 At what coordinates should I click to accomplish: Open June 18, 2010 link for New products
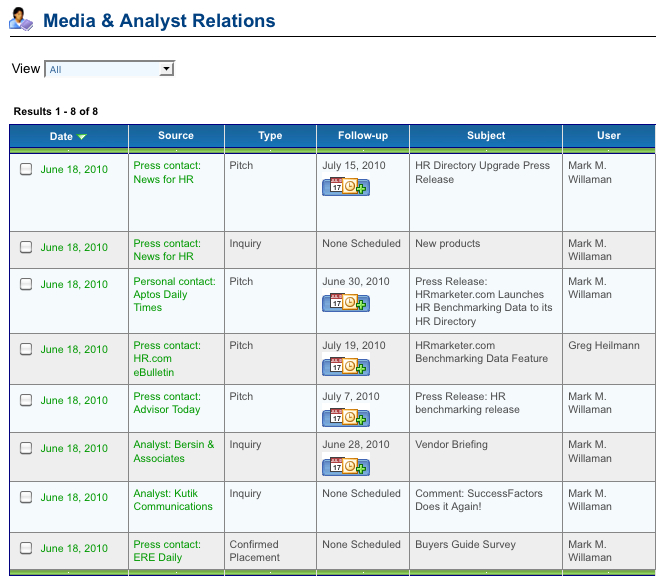tap(74, 247)
